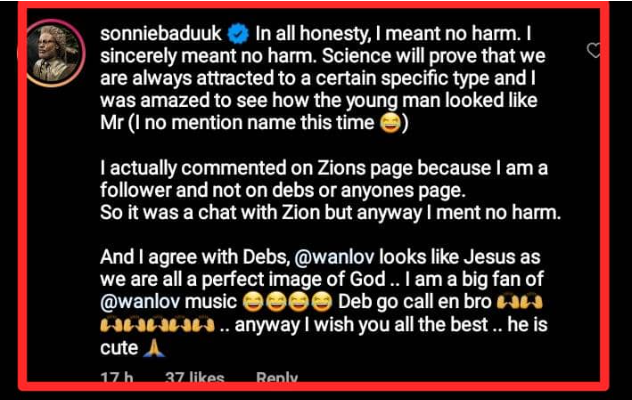The width and height of the screenshot is (632, 400).
Task: Click the "Deb go call en bro" text
Action: click(x=415, y=302)
